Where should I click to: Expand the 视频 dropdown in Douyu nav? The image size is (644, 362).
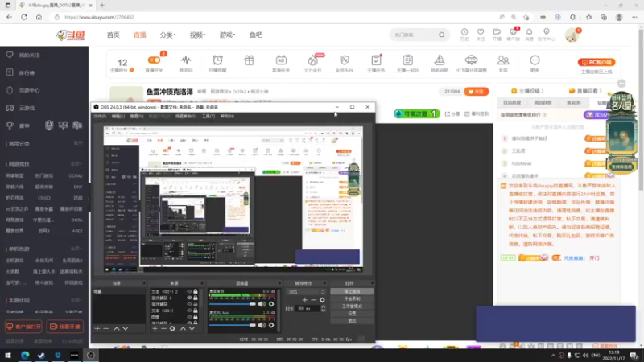point(197,35)
